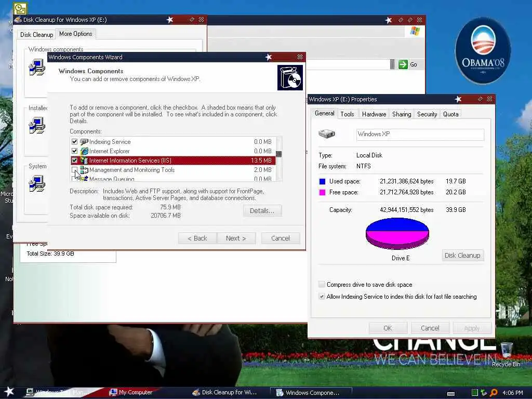The height and width of the screenshot is (399, 532).
Task: Click Management and Monitoring Tools icon
Action: click(x=84, y=170)
